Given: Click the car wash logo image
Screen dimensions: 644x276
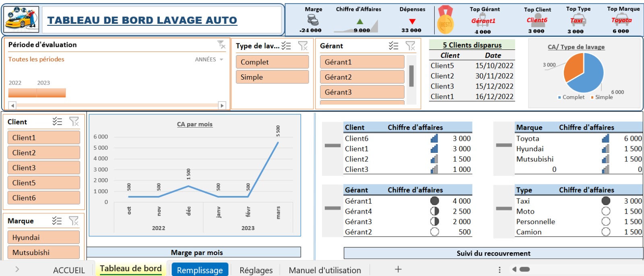Looking at the screenshot, I should tap(22, 19).
